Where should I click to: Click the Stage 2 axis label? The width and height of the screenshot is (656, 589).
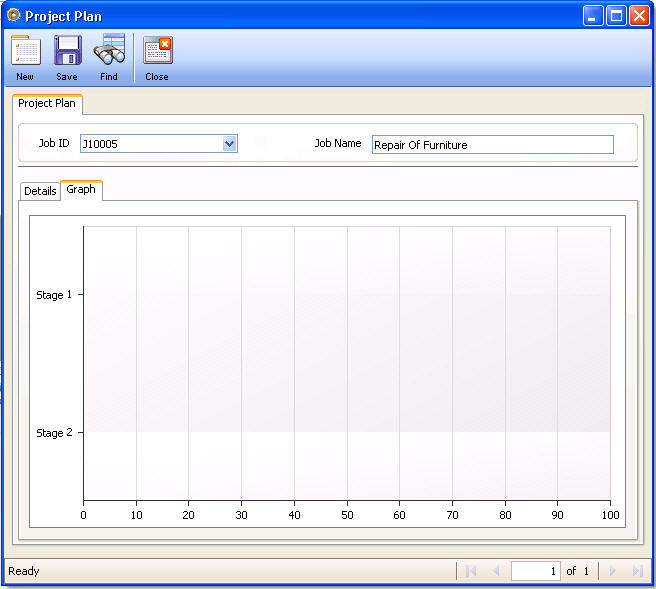pos(54,433)
